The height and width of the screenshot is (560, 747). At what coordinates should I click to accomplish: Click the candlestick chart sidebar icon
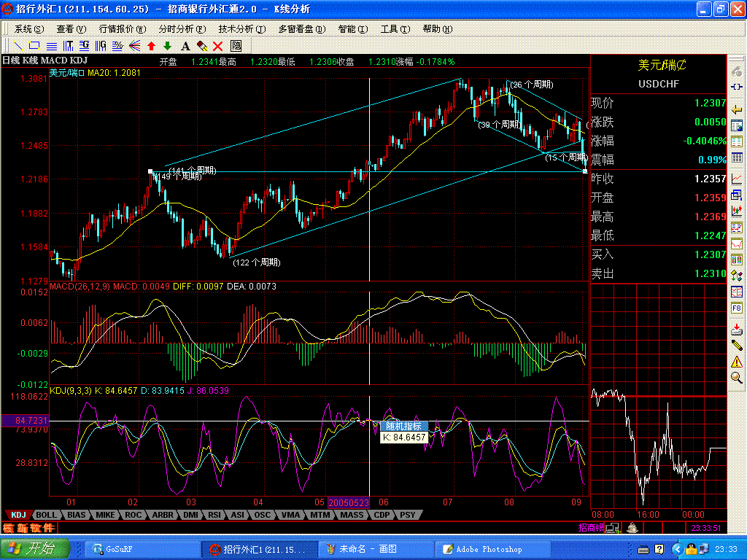(737, 210)
